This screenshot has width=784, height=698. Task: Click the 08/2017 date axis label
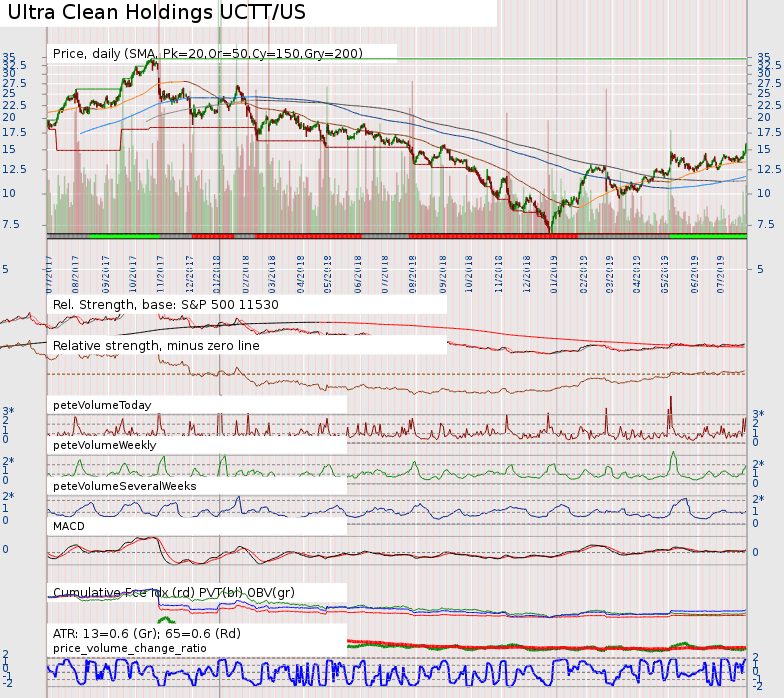coord(76,274)
